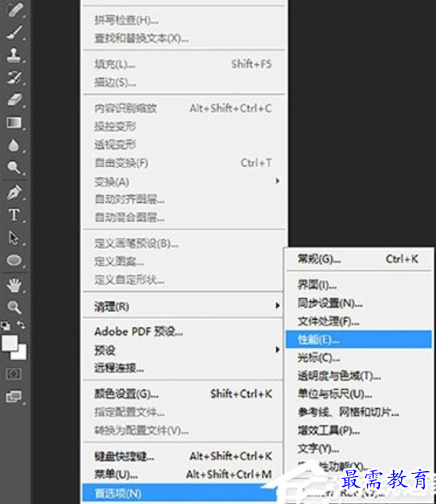Open the background color picker
The height and width of the screenshot is (504, 436).
22,354
